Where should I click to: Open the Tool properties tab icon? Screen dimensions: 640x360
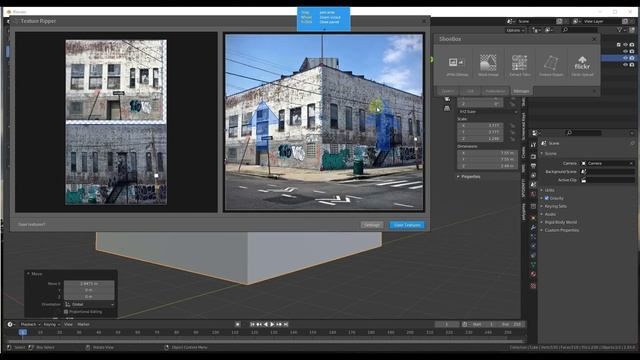pyautogui.click(x=533, y=145)
